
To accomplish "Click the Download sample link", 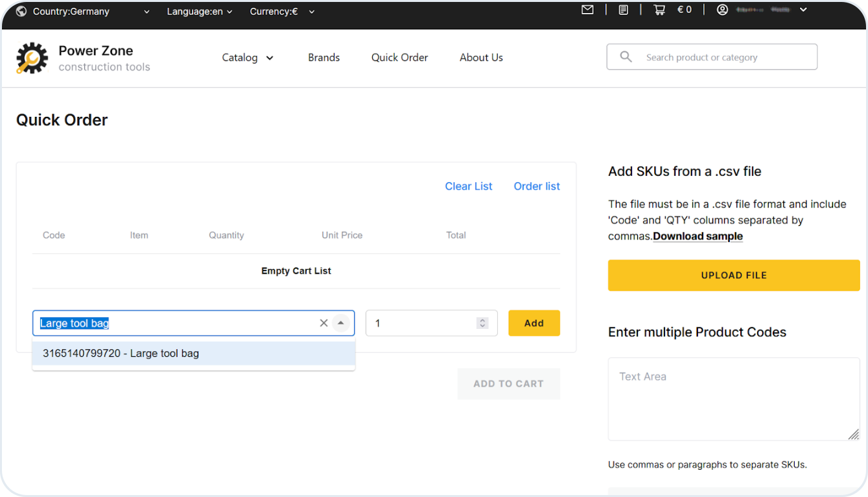I will (x=698, y=236).
